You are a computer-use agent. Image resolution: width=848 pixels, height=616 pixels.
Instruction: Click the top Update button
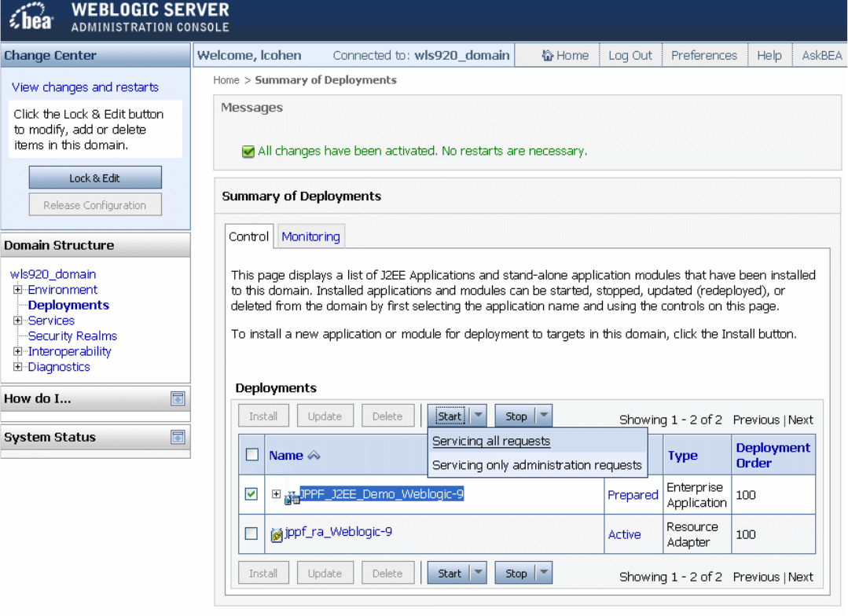pos(325,416)
